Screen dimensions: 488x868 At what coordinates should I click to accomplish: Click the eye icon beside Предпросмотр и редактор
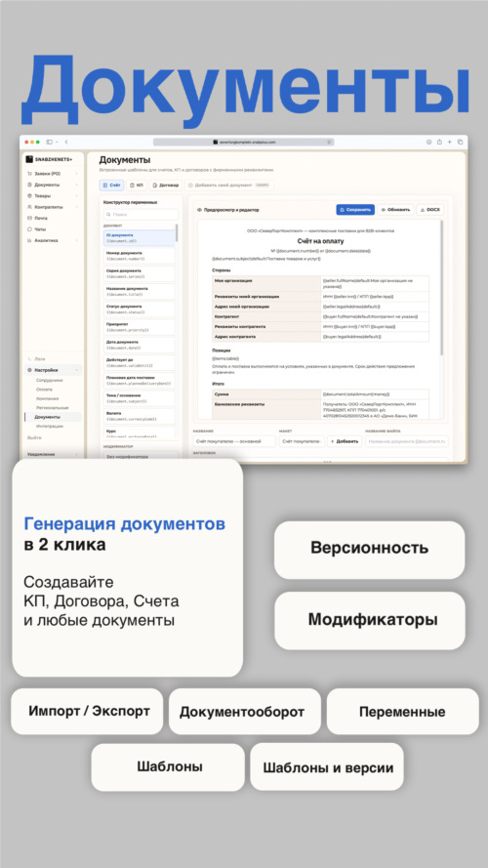click(199, 210)
